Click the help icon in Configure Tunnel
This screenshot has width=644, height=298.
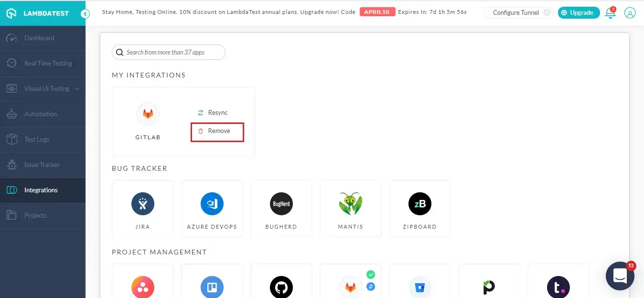click(547, 13)
